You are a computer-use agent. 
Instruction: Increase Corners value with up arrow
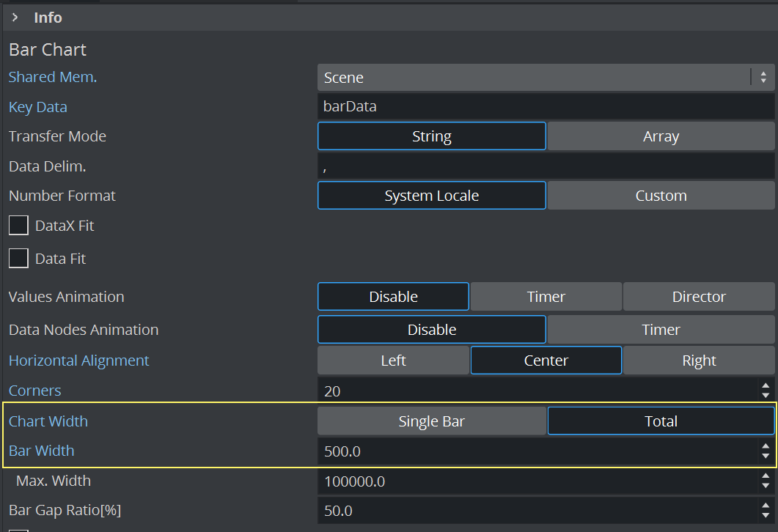click(x=766, y=385)
